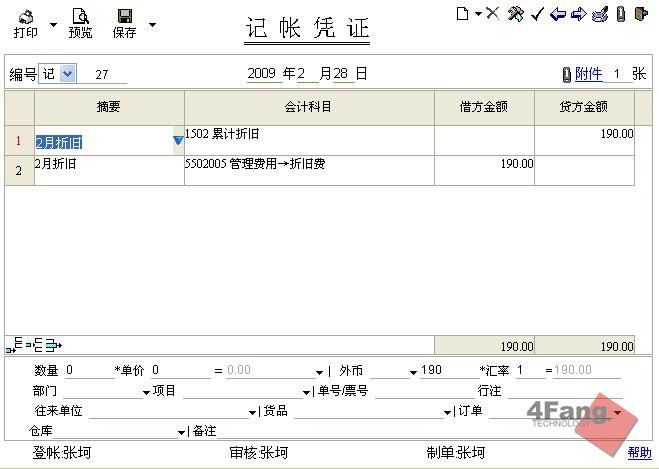Open the blue summary dropdown triangle in row 1
659x469 pixels.
click(x=178, y=140)
